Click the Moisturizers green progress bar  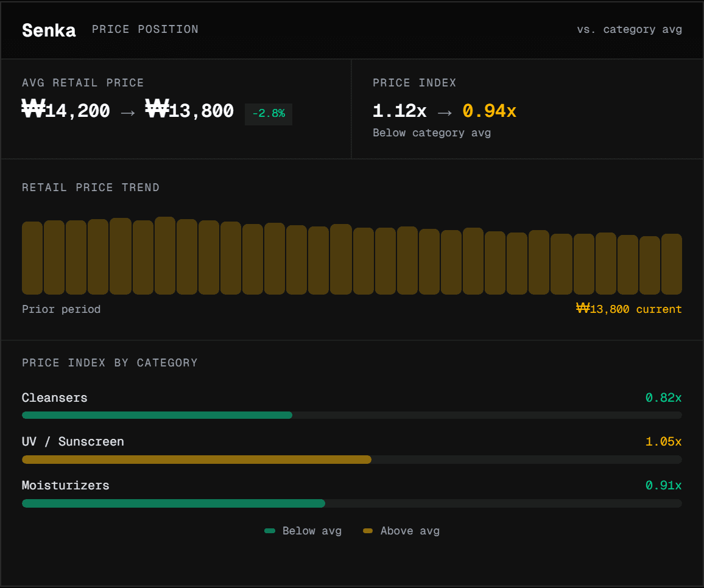[174, 503]
